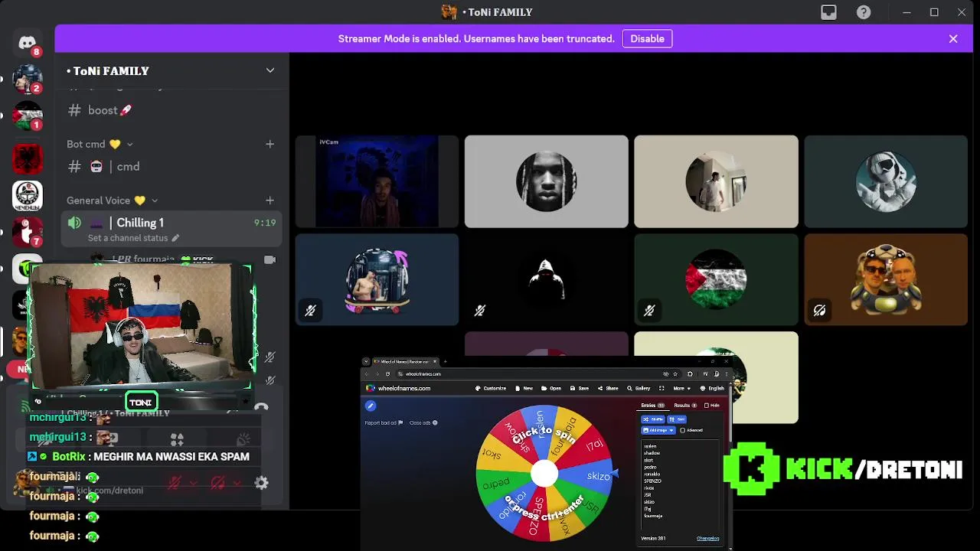Viewport: 980px width, 551px height.
Task: Open a new tab in the browser
Action: click(445, 361)
